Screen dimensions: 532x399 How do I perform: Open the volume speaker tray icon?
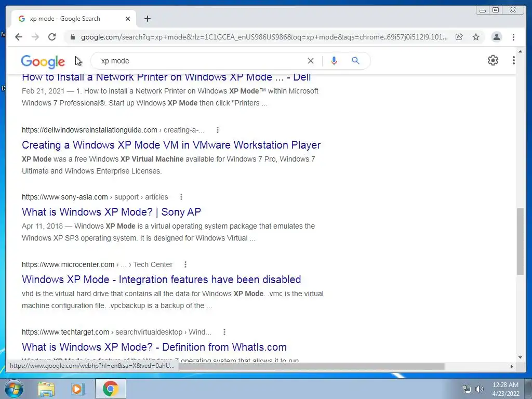(x=479, y=389)
